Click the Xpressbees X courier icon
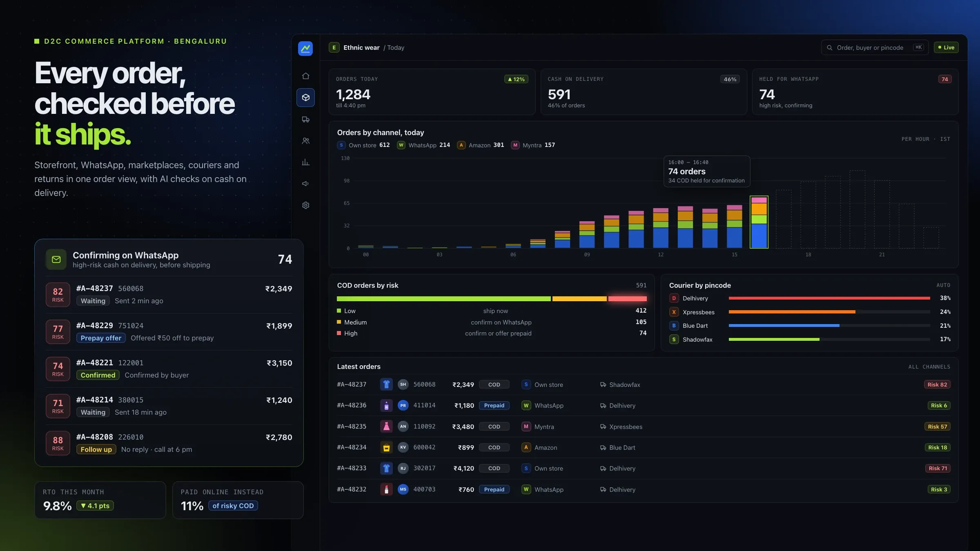This screenshot has height=551, width=980. (x=674, y=312)
